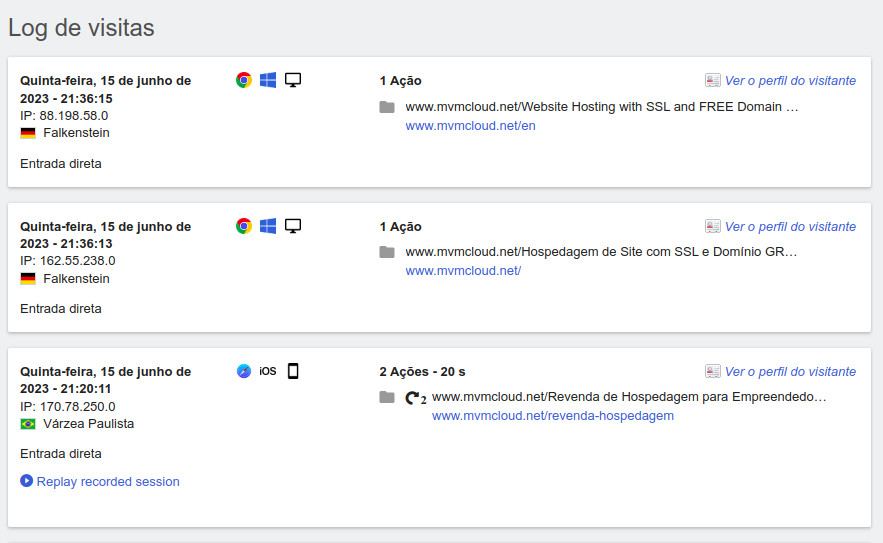Click the folder icon in the first visit's action

tap(387, 107)
